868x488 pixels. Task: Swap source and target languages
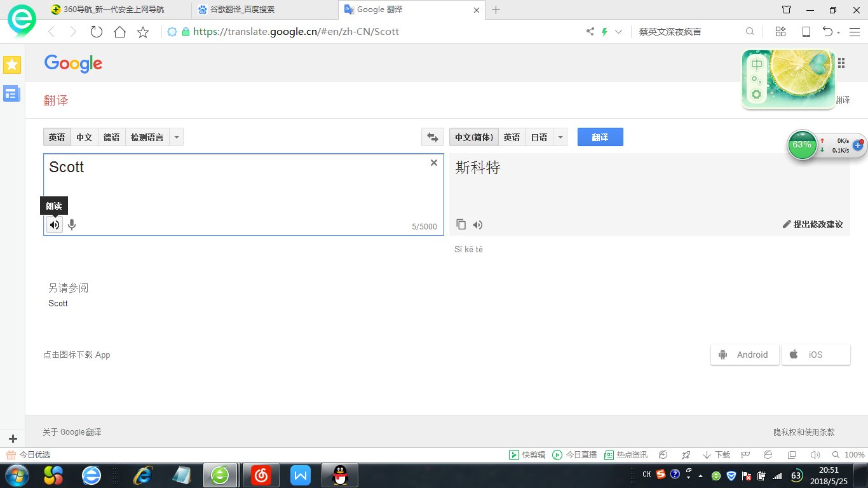point(433,137)
